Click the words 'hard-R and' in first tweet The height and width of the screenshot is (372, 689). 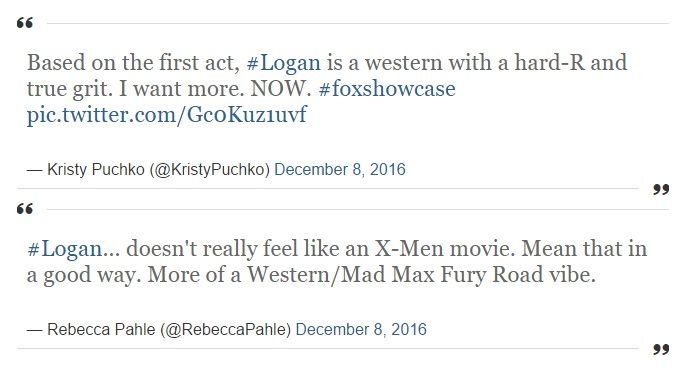(570, 63)
